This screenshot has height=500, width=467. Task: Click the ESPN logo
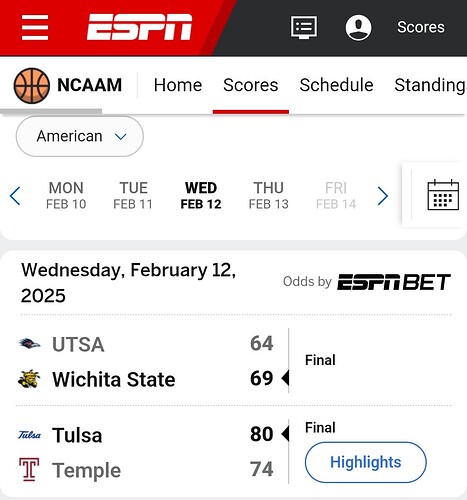coord(140,27)
